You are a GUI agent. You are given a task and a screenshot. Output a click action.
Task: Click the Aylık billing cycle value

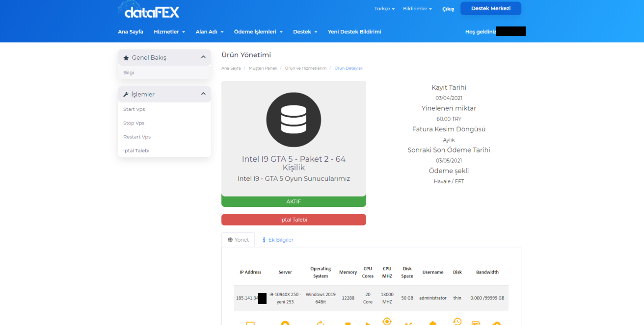pyautogui.click(x=449, y=140)
